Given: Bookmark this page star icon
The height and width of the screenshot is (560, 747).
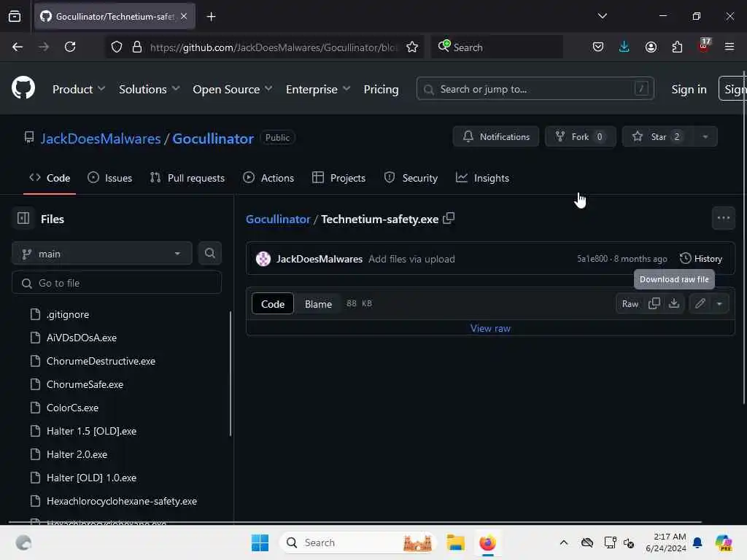Looking at the screenshot, I should click(412, 47).
